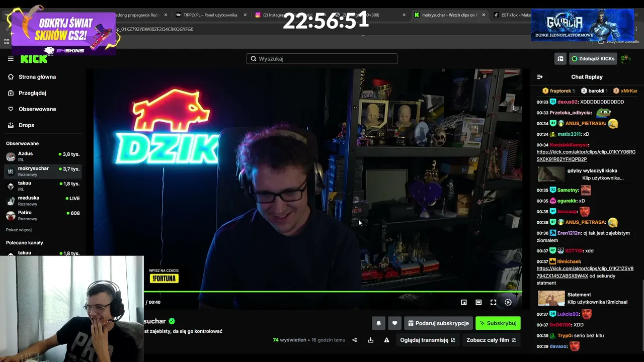Open the Drops page
Viewport: 644px width, 362px height.
click(26, 125)
